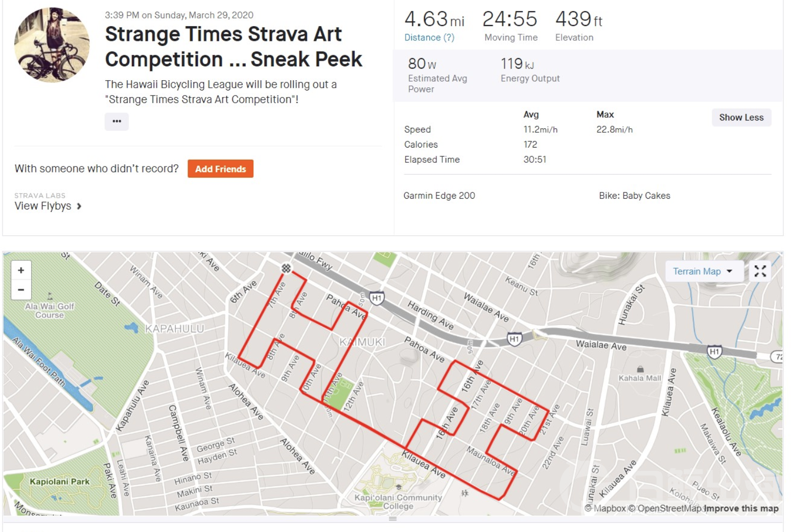791x532 pixels.
Task: Click the Garmin Edge 200 device label
Action: (x=439, y=196)
